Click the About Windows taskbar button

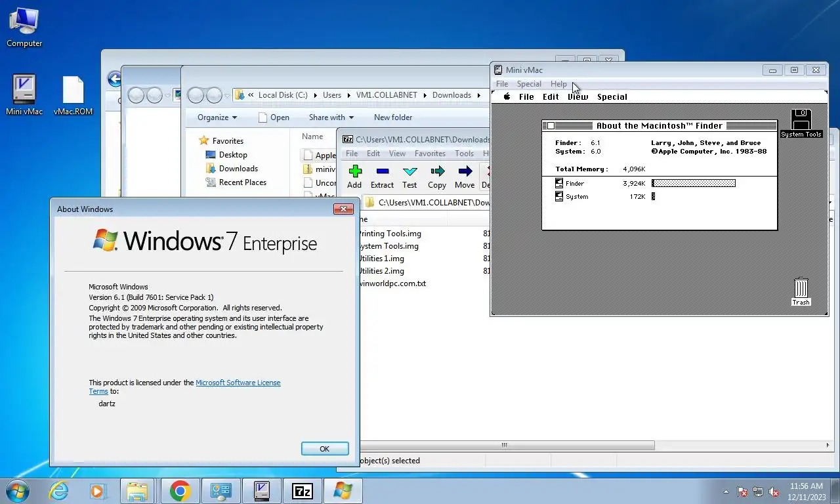(x=343, y=491)
